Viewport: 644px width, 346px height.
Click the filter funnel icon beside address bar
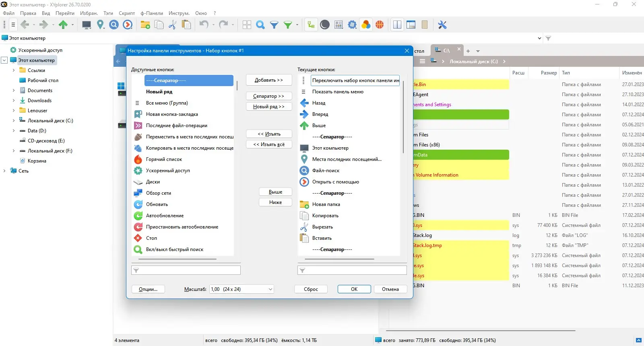tap(548, 38)
